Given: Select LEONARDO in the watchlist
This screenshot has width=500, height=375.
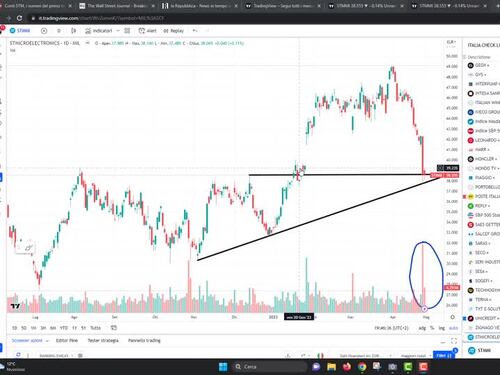Looking at the screenshot, I should pos(483,140).
